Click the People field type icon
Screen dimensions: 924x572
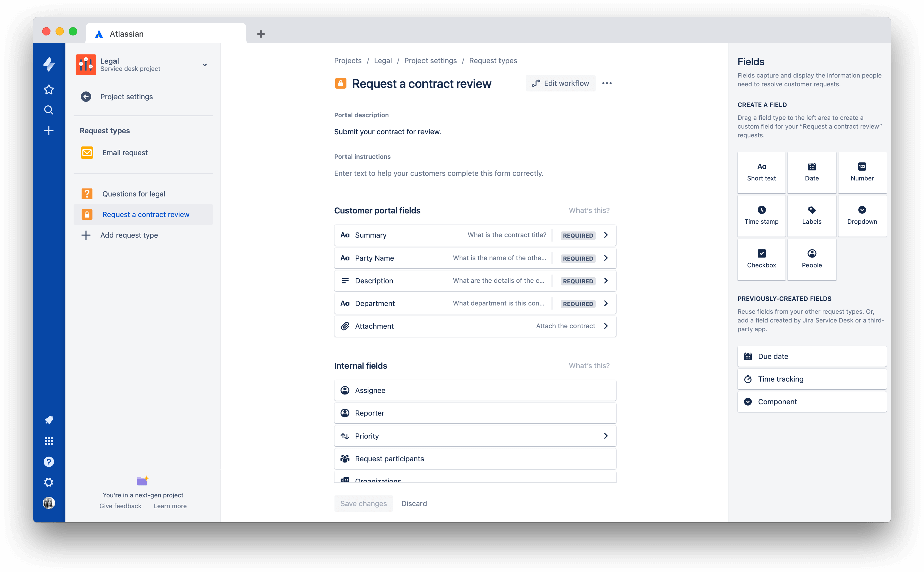(x=812, y=253)
